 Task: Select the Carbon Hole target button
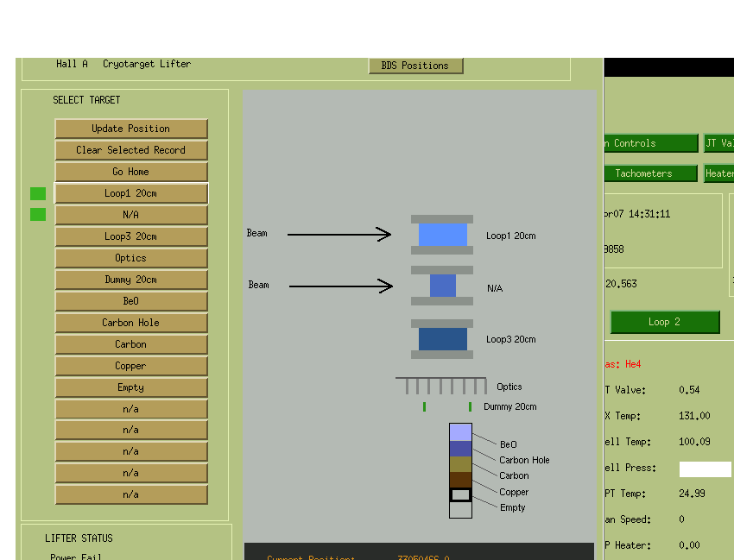[131, 323]
